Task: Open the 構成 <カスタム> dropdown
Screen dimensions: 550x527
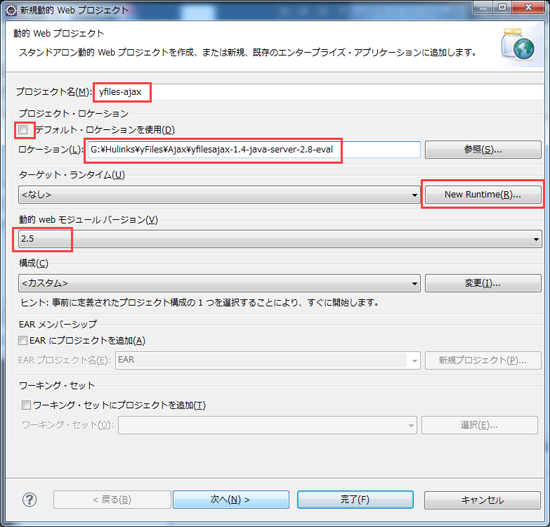Action: (x=219, y=283)
